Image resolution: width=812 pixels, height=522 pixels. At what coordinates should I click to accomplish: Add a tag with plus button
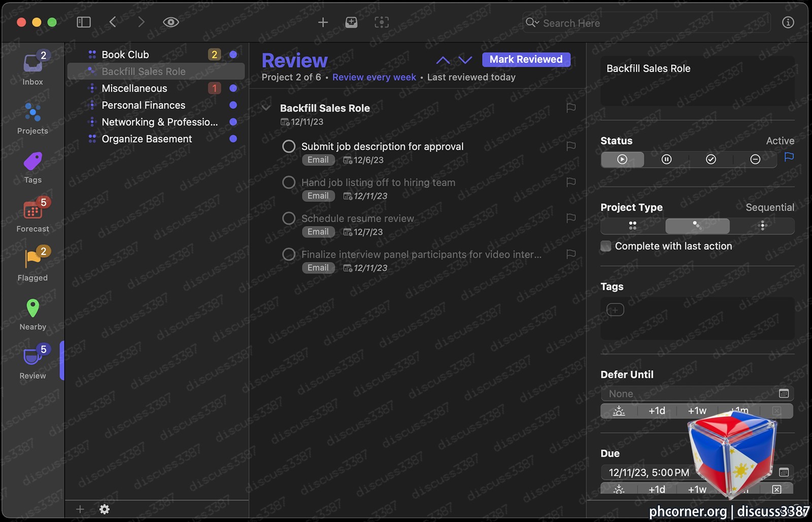coord(615,310)
